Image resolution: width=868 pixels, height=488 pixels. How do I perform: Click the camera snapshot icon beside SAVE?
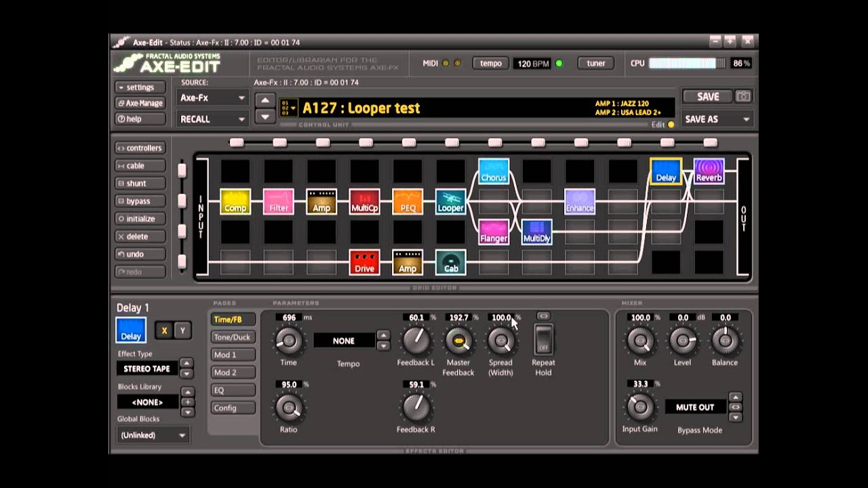point(744,97)
